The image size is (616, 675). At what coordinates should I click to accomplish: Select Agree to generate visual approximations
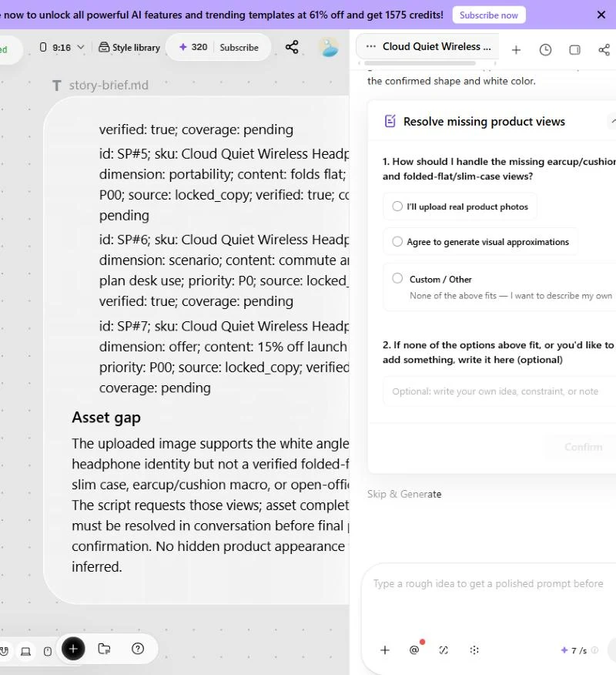[480, 242]
